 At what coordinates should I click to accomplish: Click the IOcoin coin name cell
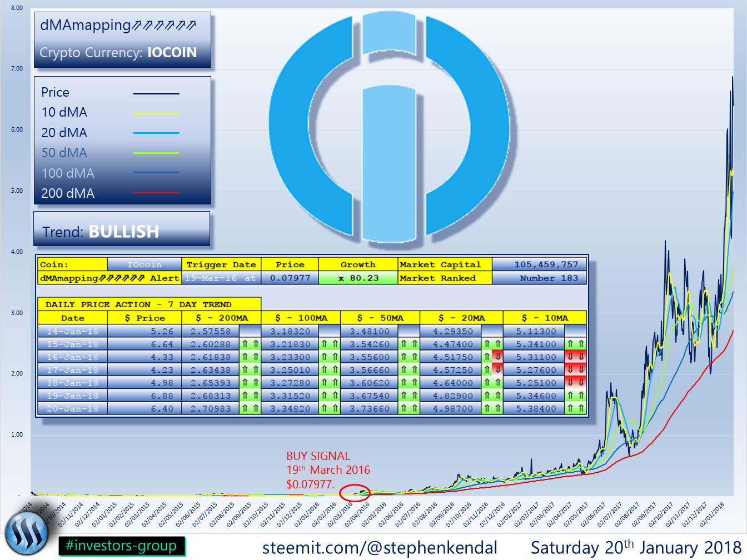[x=145, y=264]
